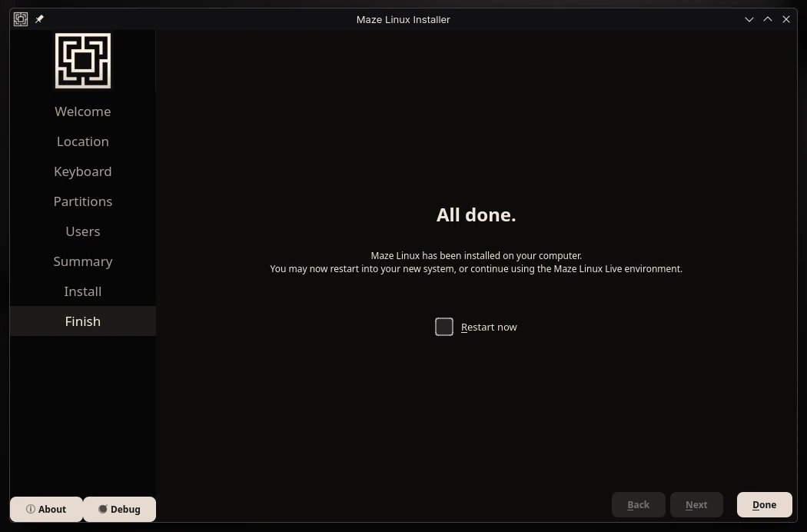Click the Next button
Image resolution: width=807 pixels, height=532 pixels.
pyautogui.click(x=696, y=504)
